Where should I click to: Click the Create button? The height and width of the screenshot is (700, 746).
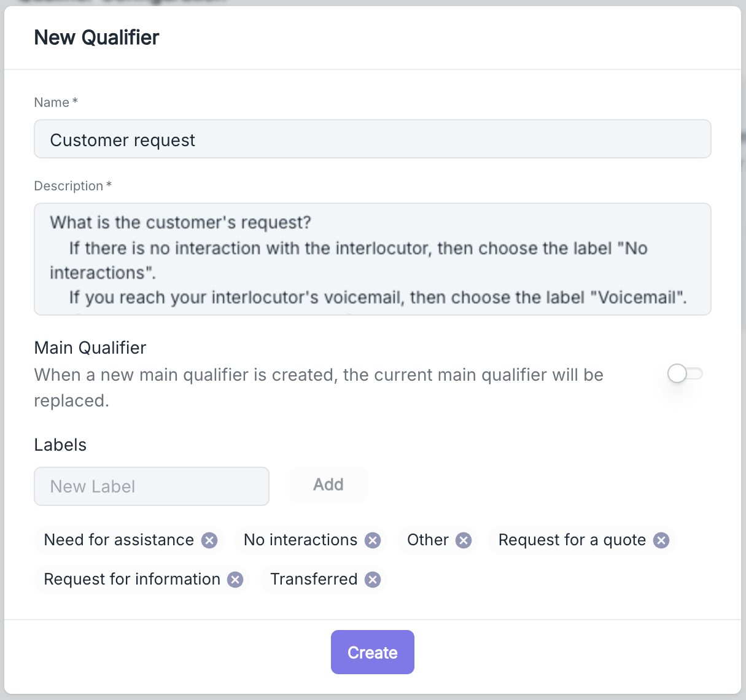pyautogui.click(x=372, y=652)
